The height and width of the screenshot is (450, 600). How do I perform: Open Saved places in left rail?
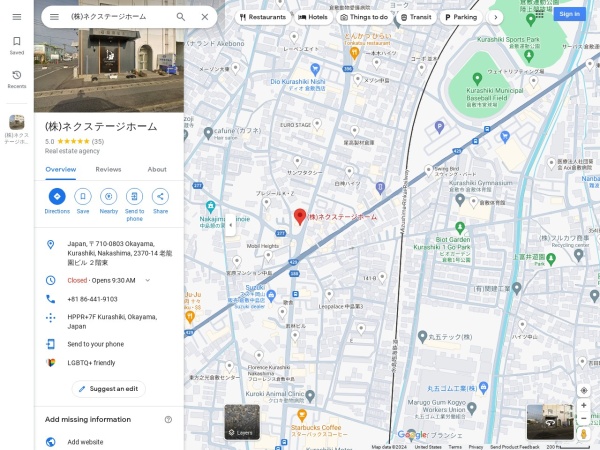click(x=17, y=45)
